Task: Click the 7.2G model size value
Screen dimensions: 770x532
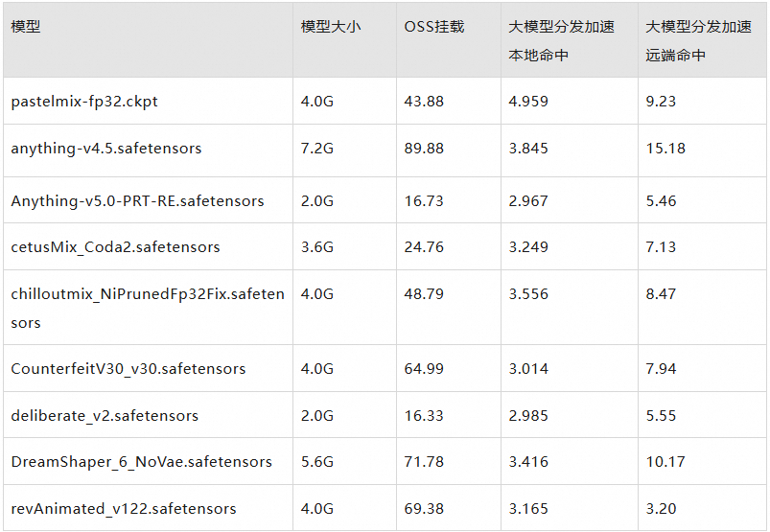Action: pyautogui.click(x=316, y=149)
